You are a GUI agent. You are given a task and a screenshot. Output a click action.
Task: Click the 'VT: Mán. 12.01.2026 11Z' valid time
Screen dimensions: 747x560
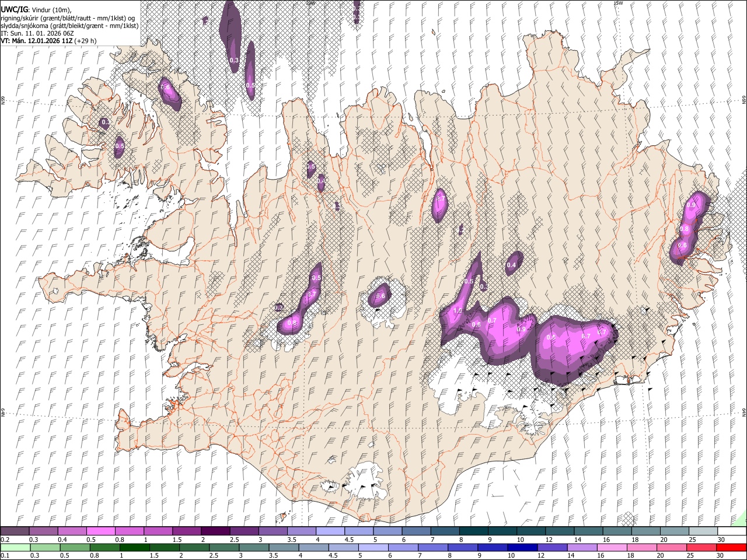click(37, 41)
